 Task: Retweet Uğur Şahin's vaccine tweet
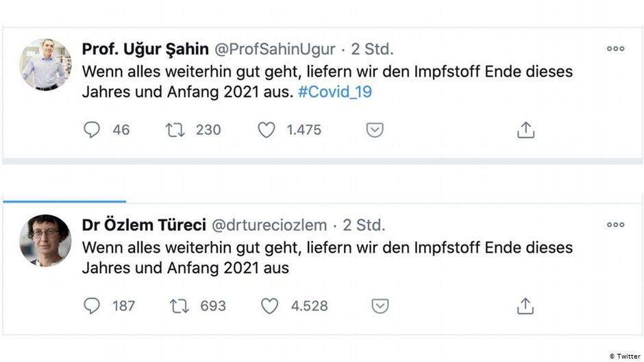pyautogui.click(x=175, y=130)
